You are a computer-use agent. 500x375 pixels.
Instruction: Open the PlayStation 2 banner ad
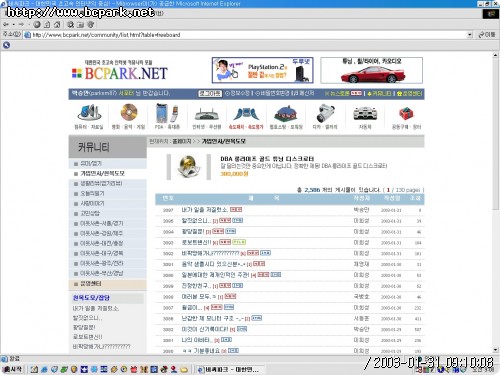262,70
